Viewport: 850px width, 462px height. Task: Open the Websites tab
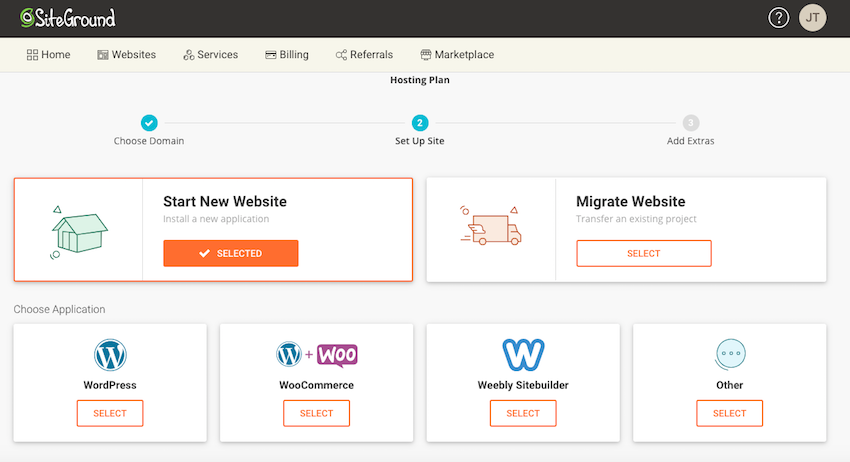pyautogui.click(x=127, y=54)
